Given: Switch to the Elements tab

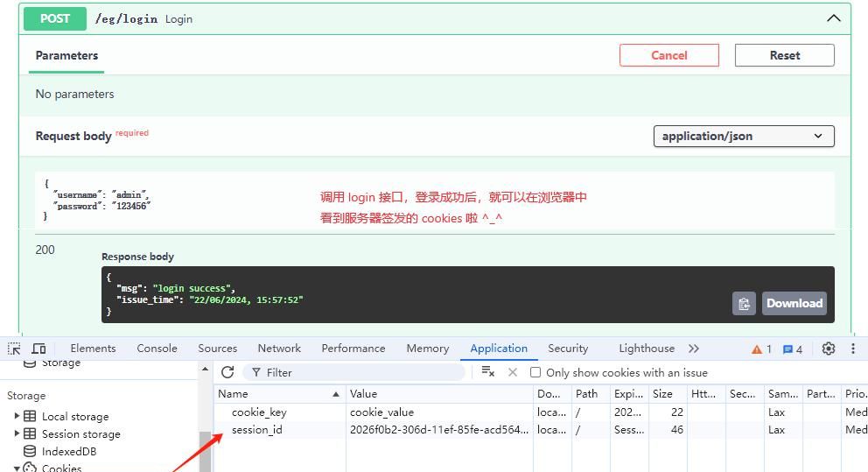Looking at the screenshot, I should click(x=93, y=349).
